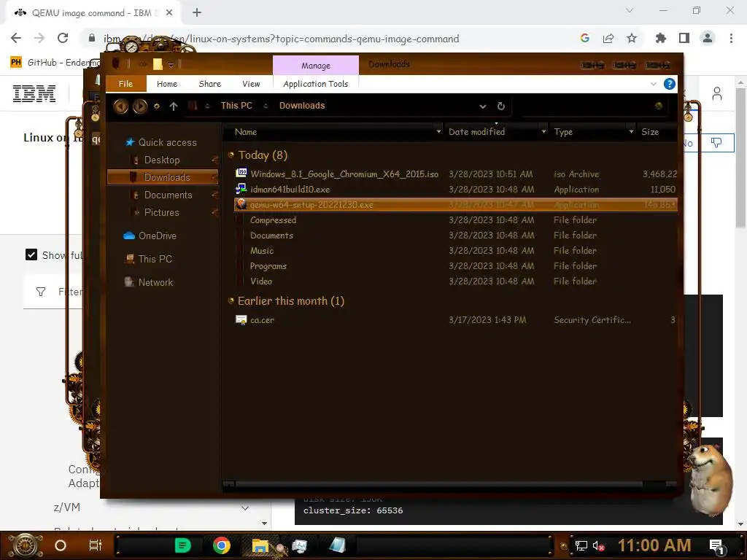Select qemu-w64-setup exe file icon
Image resolution: width=747 pixels, height=560 pixels.
(x=241, y=204)
